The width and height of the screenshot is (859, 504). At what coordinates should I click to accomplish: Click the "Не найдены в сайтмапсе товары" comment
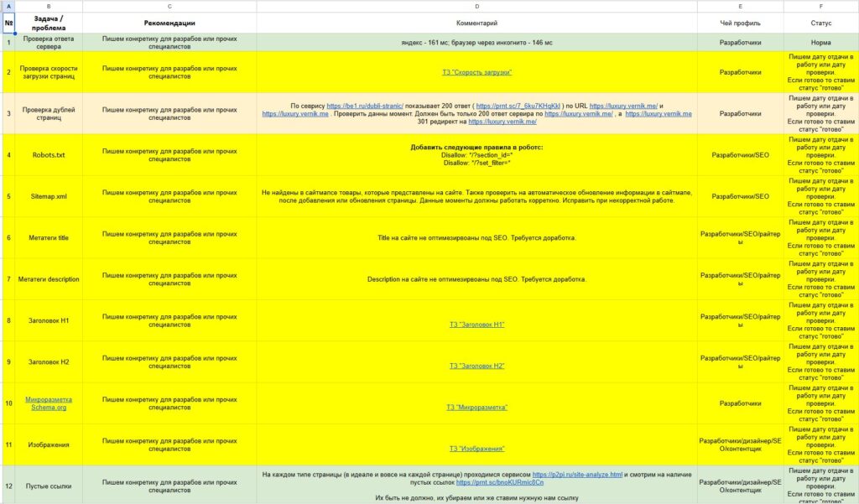tap(476, 196)
